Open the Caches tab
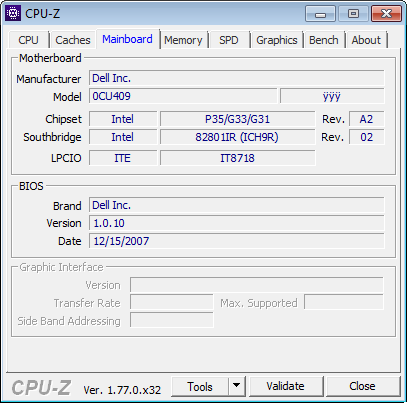407x403 pixels. click(x=73, y=40)
